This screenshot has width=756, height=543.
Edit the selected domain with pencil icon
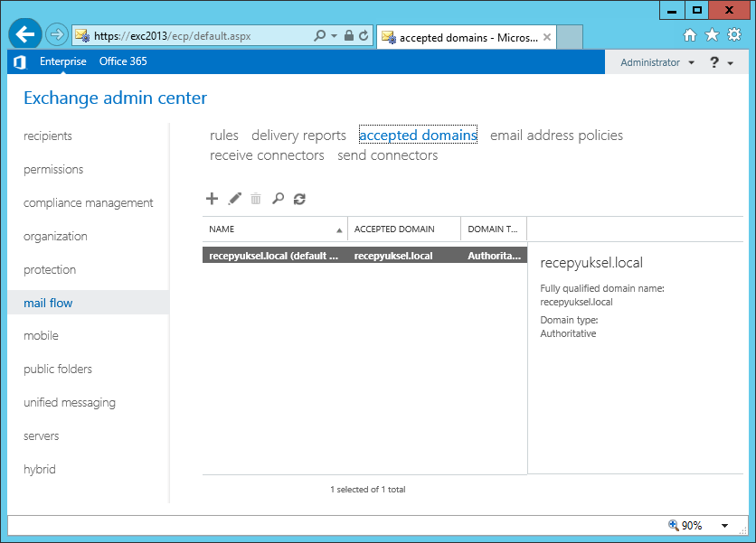[234, 199]
